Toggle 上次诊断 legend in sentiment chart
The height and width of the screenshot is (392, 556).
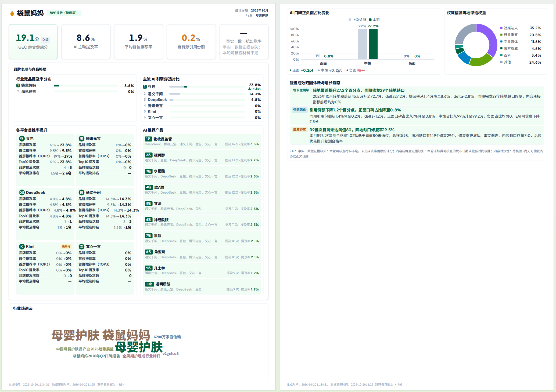[x=357, y=20]
